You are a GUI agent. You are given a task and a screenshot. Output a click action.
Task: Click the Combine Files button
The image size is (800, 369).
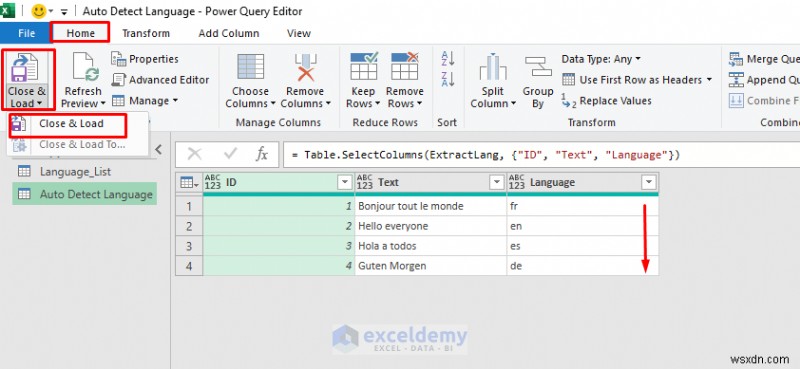point(763,101)
